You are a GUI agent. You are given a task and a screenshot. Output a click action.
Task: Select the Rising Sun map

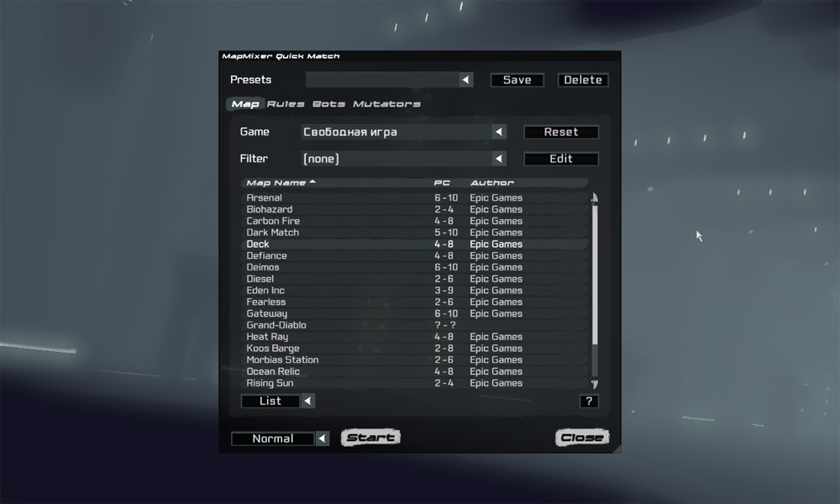pyautogui.click(x=415, y=383)
